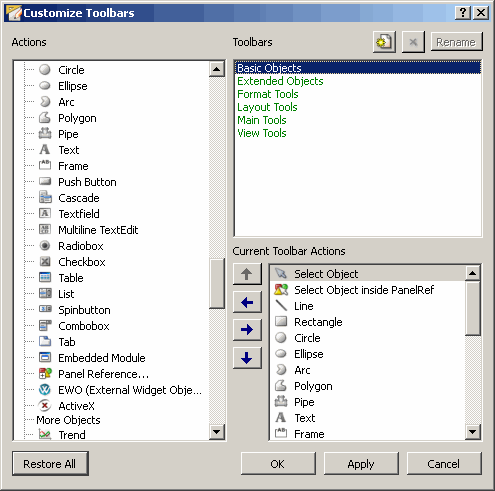Screen dimensions: 495x491
Task: Click the blue down arrow move button
Action: [247, 358]
